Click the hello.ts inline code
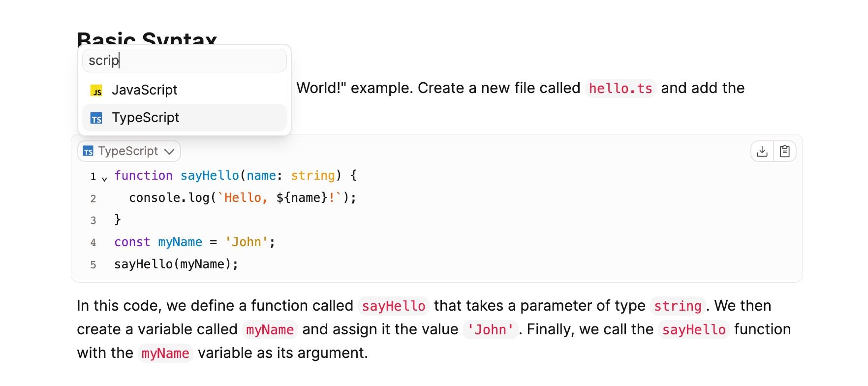 620,89
